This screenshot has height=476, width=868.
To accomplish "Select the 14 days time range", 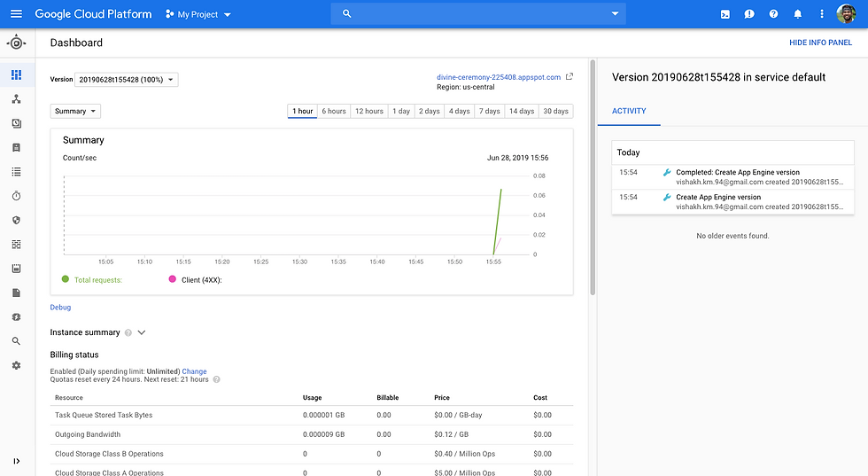I will [522, 112].
